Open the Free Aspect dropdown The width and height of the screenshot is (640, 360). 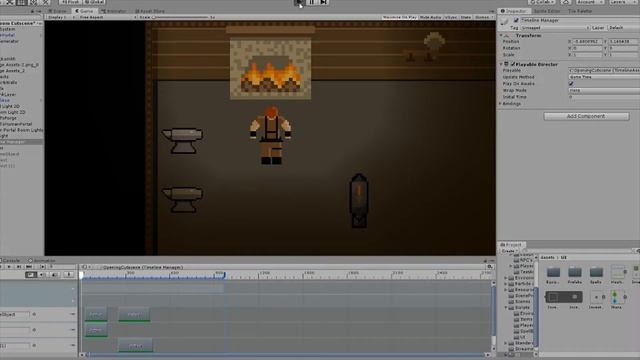[107, 18]
